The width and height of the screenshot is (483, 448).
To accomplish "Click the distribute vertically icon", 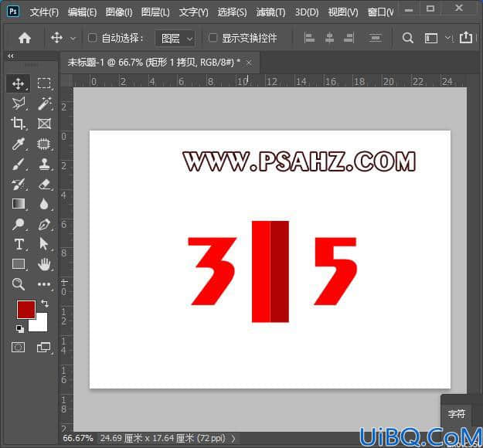I will click(375, 38).
